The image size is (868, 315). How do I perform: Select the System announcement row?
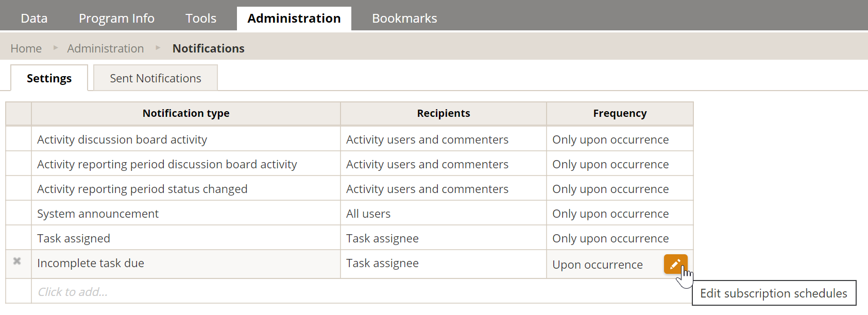tap(98, 214)
